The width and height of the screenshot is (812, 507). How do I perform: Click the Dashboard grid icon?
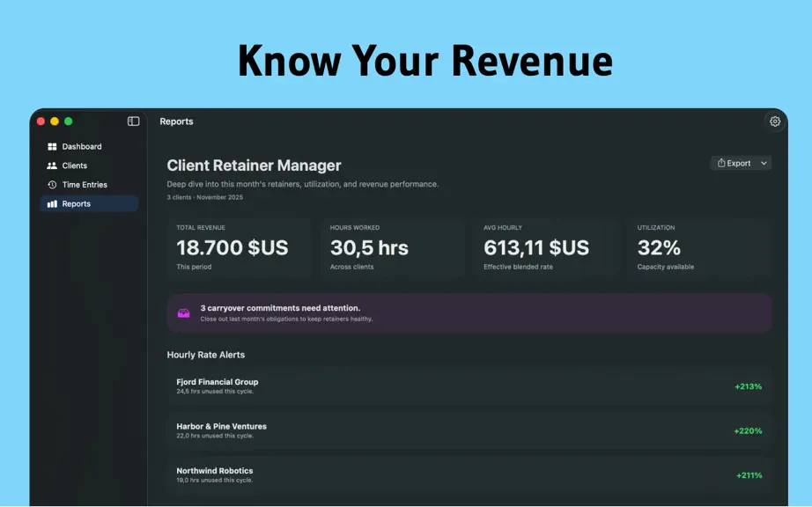(52, 146)
